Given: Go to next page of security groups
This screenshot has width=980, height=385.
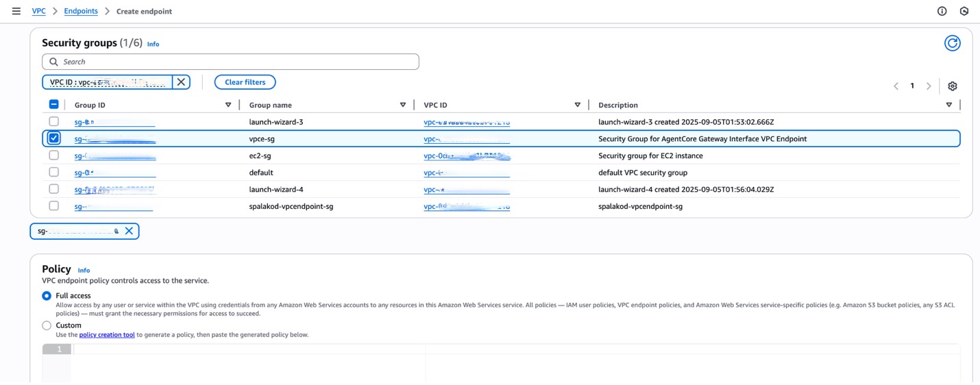Looking at the screenshot, I should [929, 86].
